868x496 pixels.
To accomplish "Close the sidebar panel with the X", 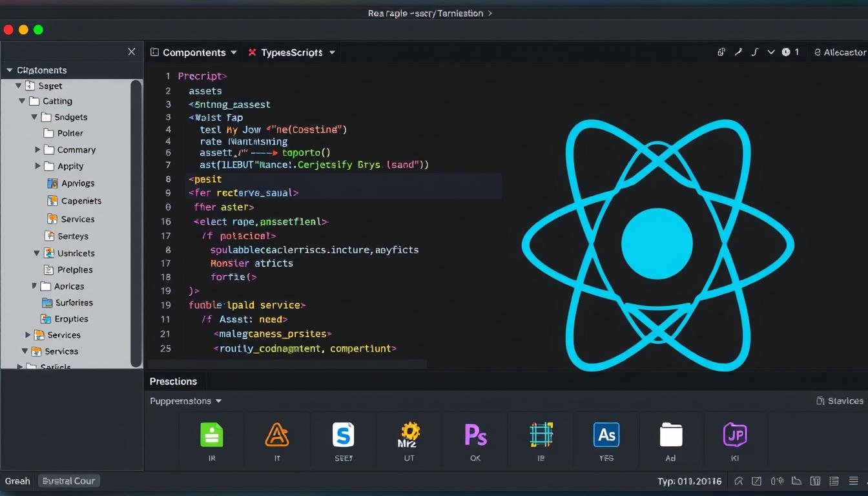I will pos(132,52).
